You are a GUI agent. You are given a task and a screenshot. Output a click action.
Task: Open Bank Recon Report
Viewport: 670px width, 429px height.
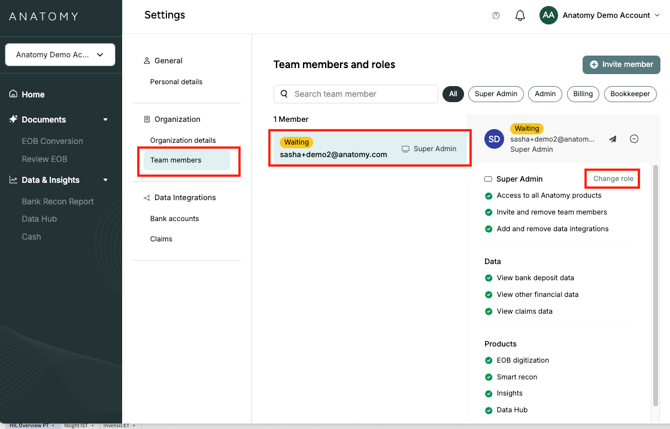[x=58, y=201]
